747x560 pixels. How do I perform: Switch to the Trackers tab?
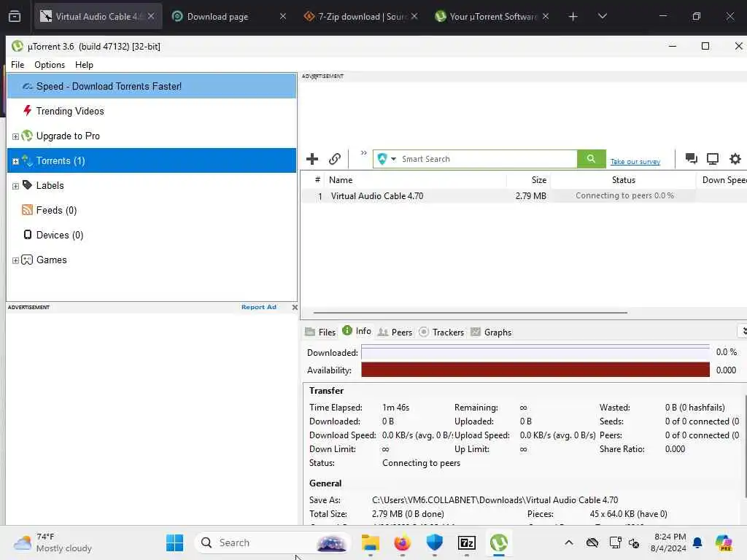coord(441,332)
